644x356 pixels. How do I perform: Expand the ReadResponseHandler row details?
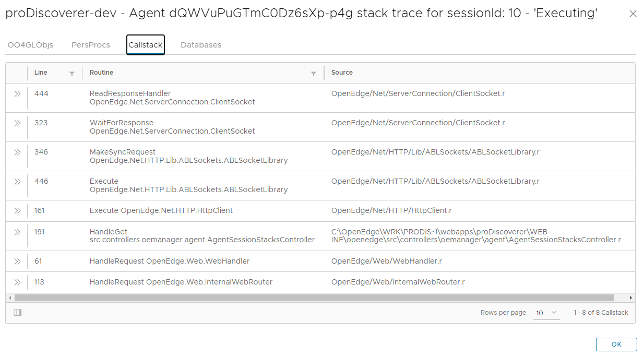coord(17,94)
